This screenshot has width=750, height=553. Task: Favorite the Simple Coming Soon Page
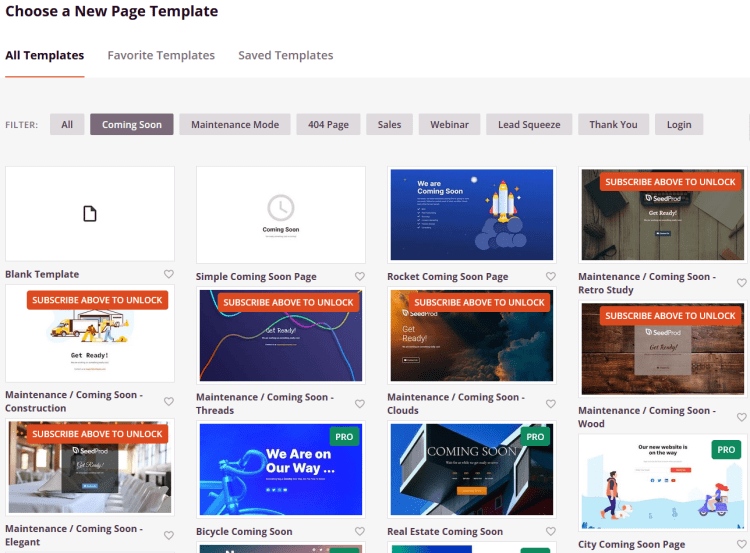pyautogui.click(x=360, y=276)
